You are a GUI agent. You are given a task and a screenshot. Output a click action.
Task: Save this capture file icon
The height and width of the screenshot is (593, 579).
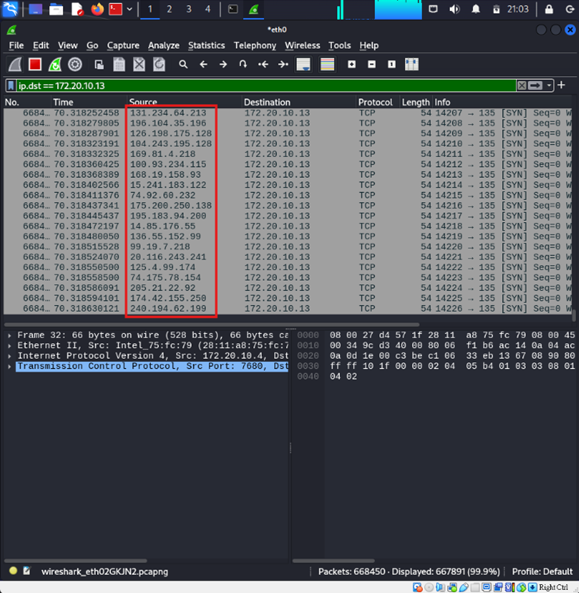click(119, 65)
